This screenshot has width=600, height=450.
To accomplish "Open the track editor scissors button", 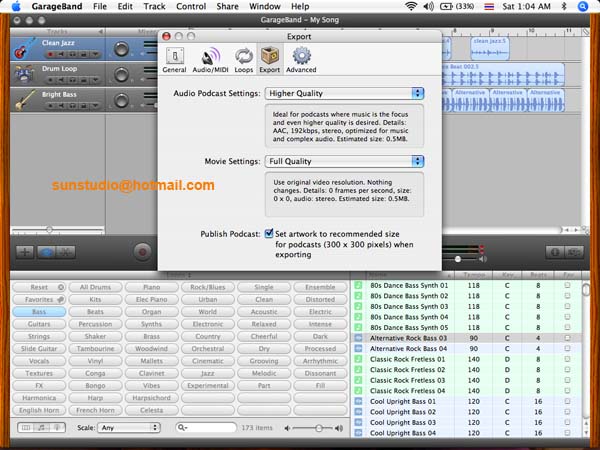I will coord(66,252).
